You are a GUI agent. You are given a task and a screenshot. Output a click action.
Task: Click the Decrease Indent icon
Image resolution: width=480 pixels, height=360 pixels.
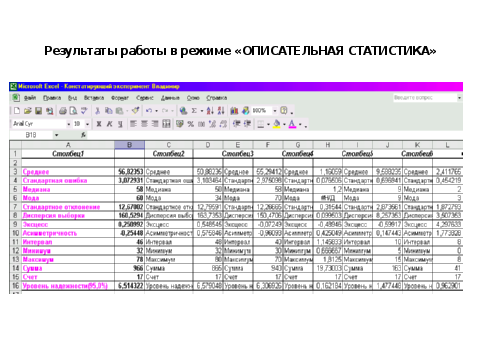tap(236, 124)
